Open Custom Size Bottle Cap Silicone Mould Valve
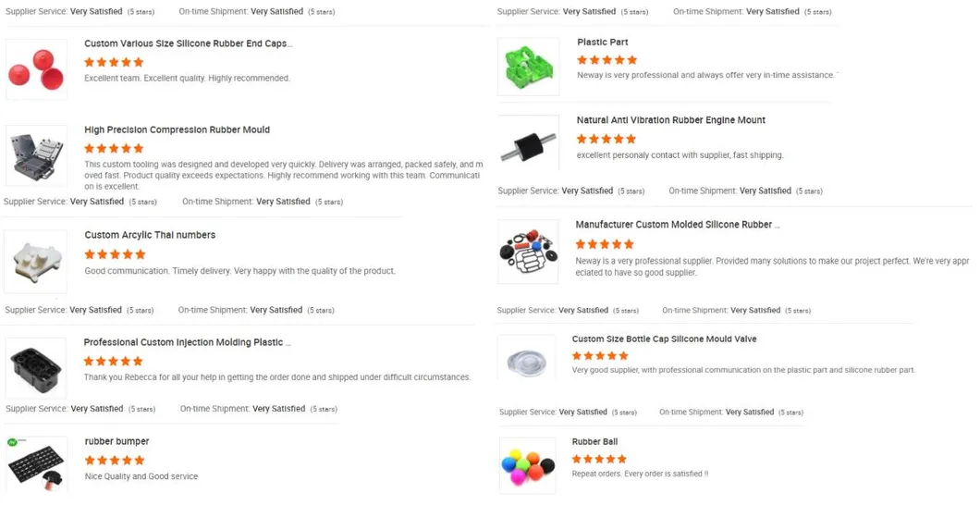The image size is (980, 505). (x=664, y=339)
